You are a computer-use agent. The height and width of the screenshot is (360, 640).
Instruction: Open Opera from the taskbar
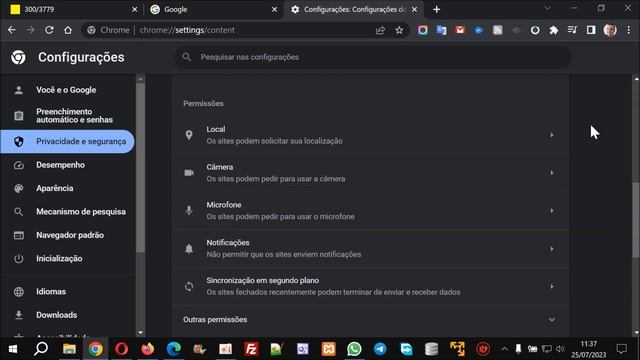[122, 349]
